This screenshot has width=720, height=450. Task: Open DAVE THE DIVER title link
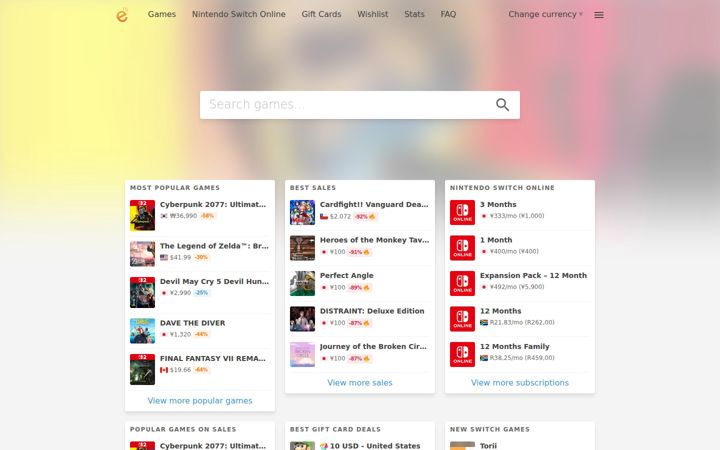(x=192, y=323)
